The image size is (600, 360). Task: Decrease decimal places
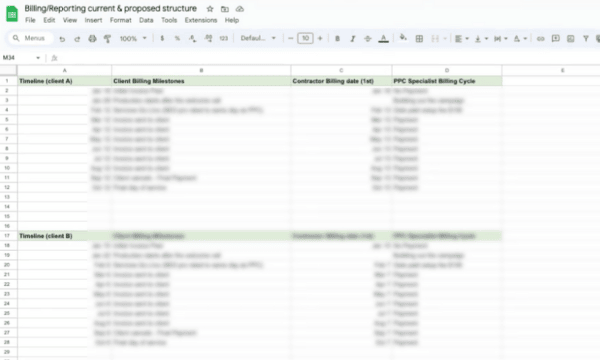coord(192,39)
